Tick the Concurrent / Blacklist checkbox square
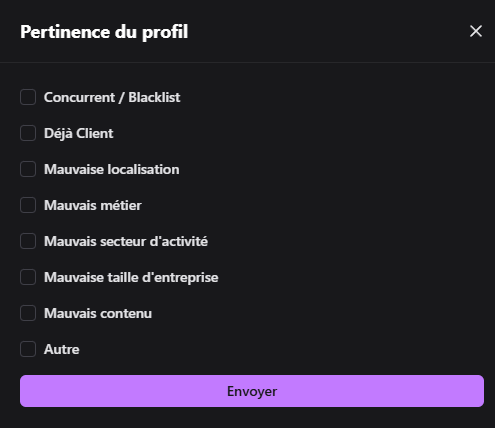Image resolution: width=495 pixels, height=428 pixels. tap(28, 97)
